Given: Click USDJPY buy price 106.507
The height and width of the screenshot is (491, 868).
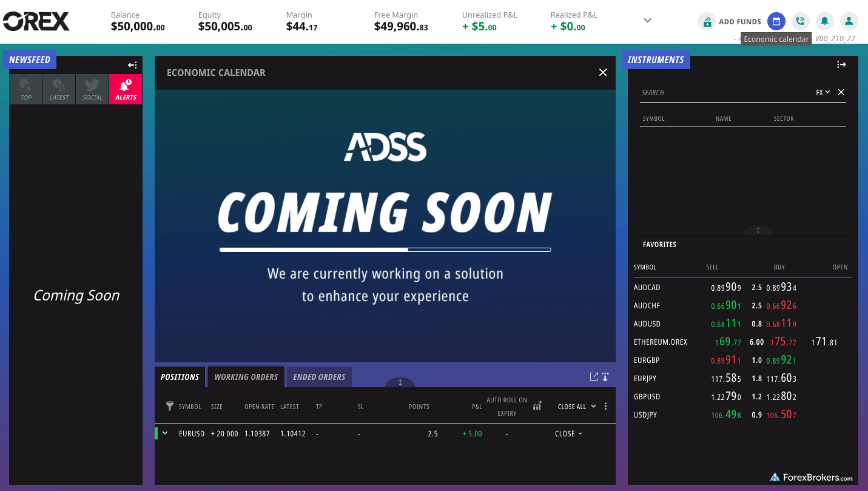Looking at the screenshot, I should point(781,415).
